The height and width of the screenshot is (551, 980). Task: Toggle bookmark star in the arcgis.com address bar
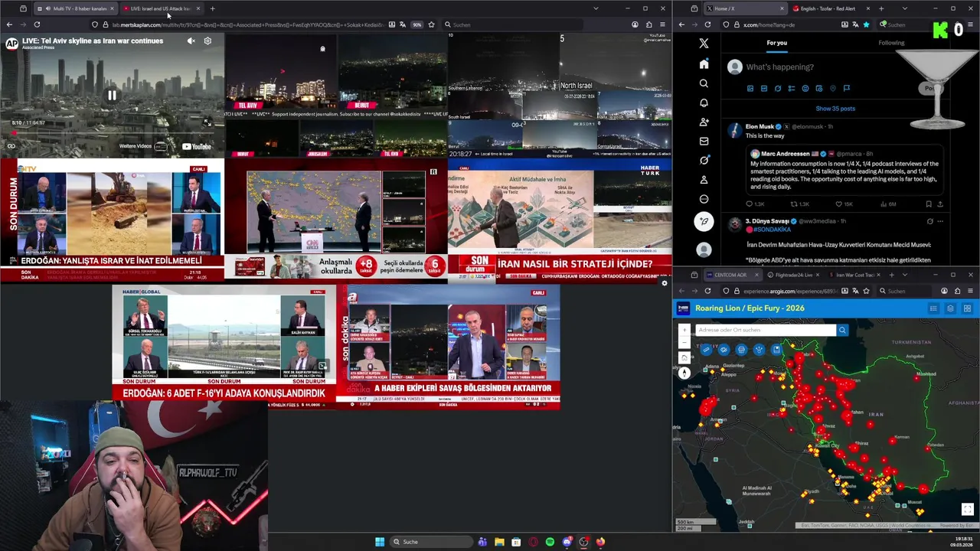(x=866, y=291)
